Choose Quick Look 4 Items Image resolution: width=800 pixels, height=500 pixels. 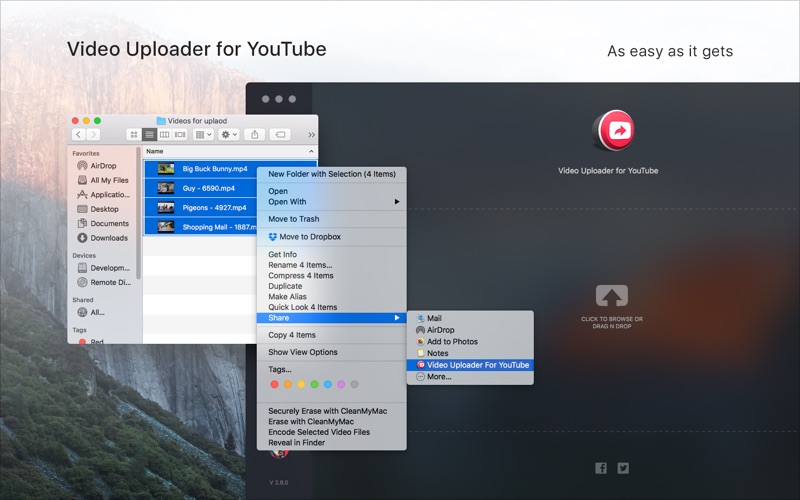coord(332,307)
